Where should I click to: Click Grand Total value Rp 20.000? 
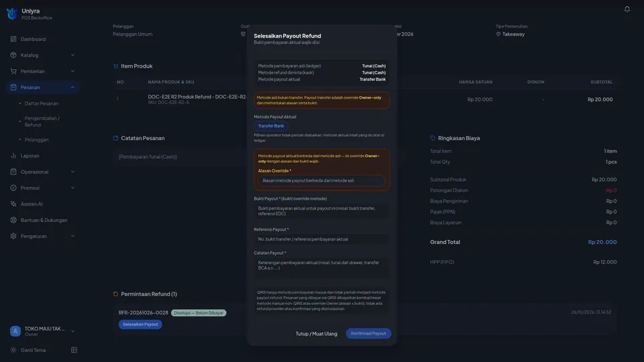[x=602, y=242]
